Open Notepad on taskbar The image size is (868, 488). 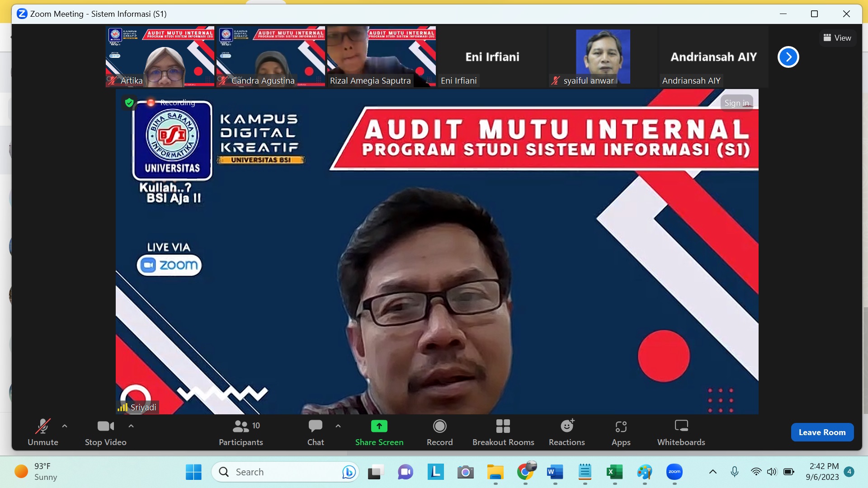585,472
